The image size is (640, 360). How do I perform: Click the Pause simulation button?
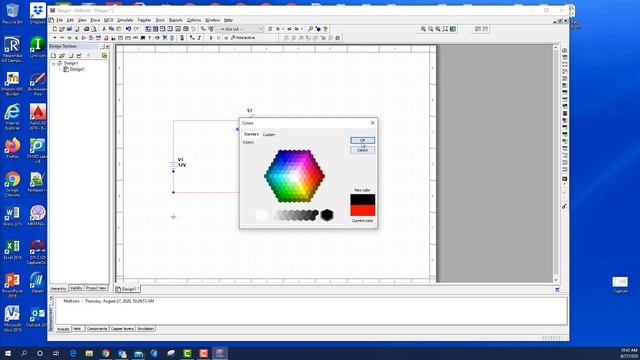(218, 38)
